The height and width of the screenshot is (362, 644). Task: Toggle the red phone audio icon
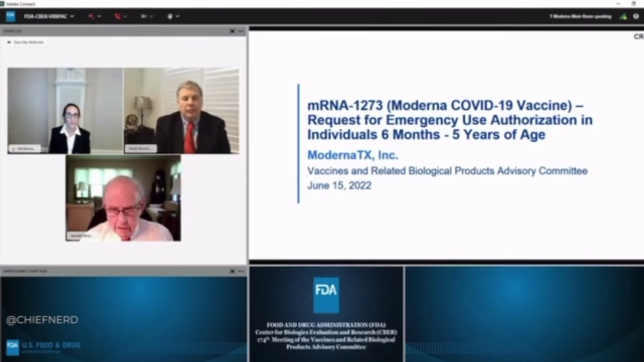(117, 16)
